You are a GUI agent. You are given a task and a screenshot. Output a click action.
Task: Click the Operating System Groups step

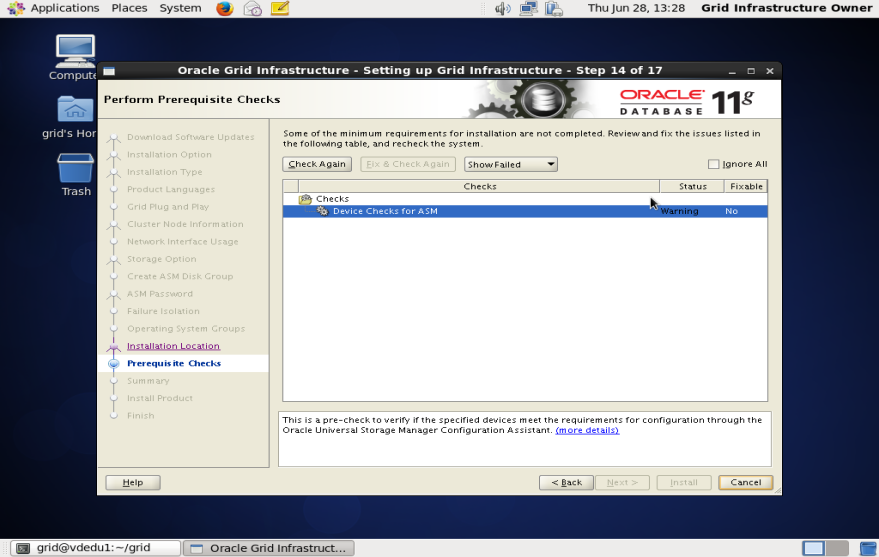click(x=186, y=329)
